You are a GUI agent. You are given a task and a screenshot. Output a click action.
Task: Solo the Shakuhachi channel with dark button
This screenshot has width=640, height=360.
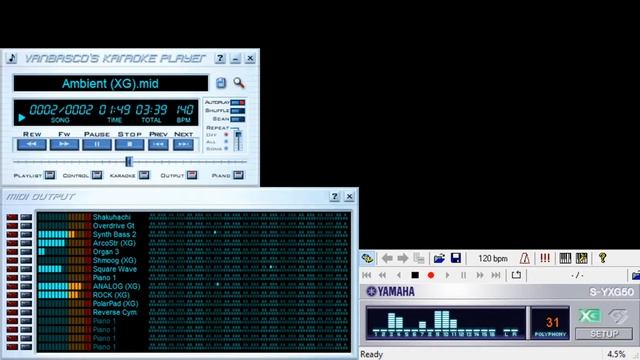pos(26,217)
